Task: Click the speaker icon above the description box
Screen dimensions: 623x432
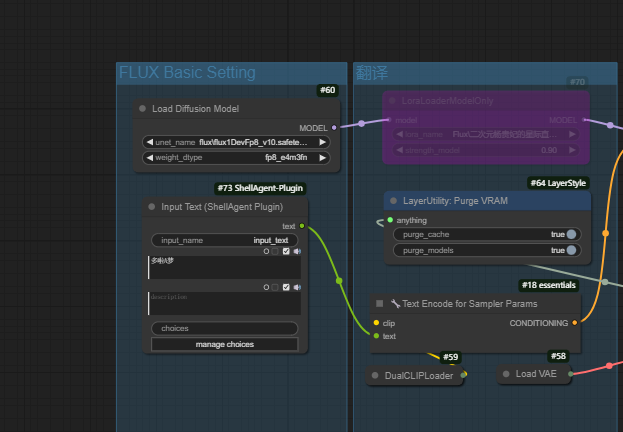Action: [x=297, y=287]
